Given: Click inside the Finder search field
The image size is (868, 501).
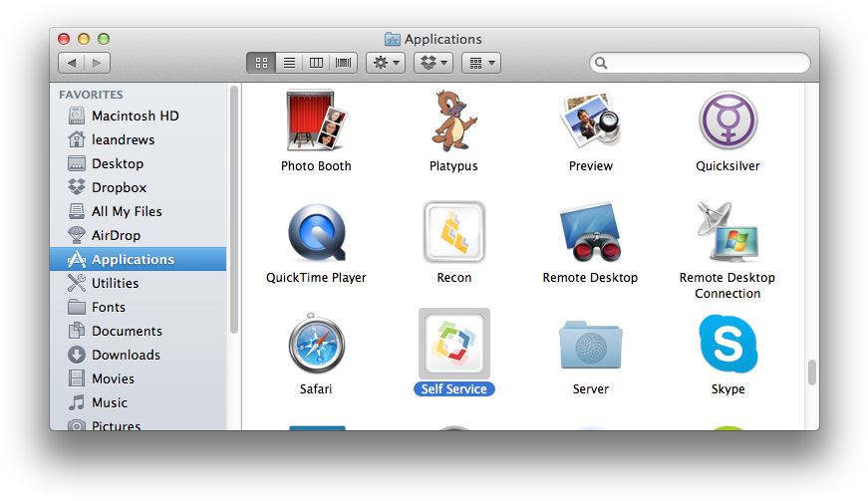Looking at the screenshot, I should tap(700, 63).
